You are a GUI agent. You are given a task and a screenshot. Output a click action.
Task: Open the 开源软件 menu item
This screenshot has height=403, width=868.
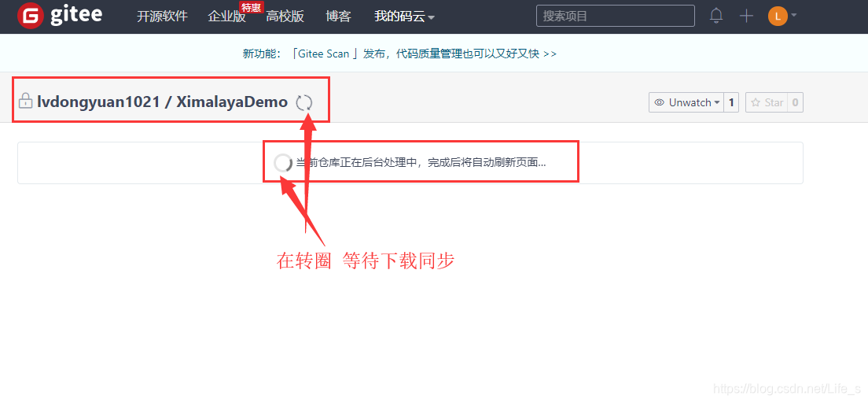(x=162, y=16)
